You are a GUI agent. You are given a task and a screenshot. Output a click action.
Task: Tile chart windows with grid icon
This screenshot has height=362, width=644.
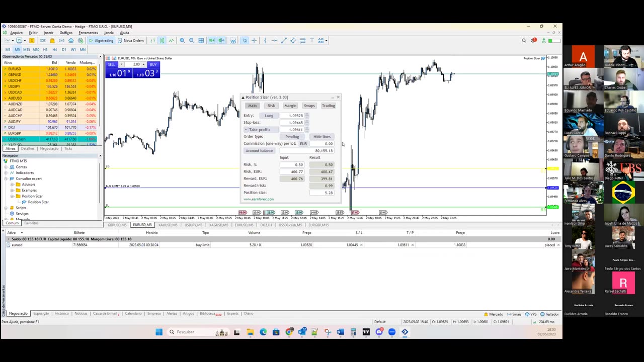(x=201, y=40)
